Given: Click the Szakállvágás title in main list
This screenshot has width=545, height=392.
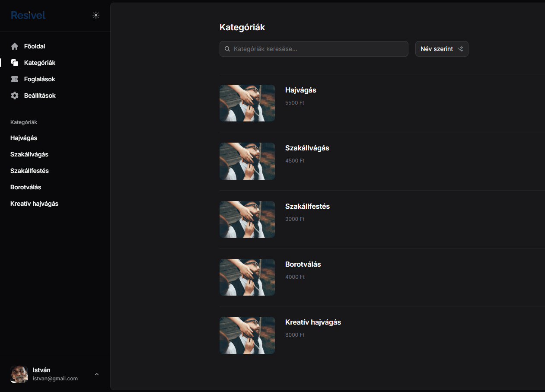Looking at the screenshot, I should (307, 148).
